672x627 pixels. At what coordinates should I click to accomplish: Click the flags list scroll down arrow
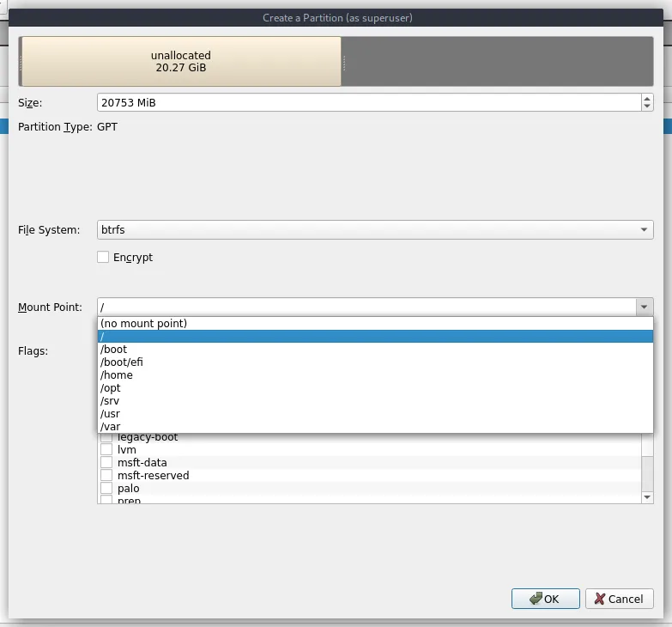point(647,497)
